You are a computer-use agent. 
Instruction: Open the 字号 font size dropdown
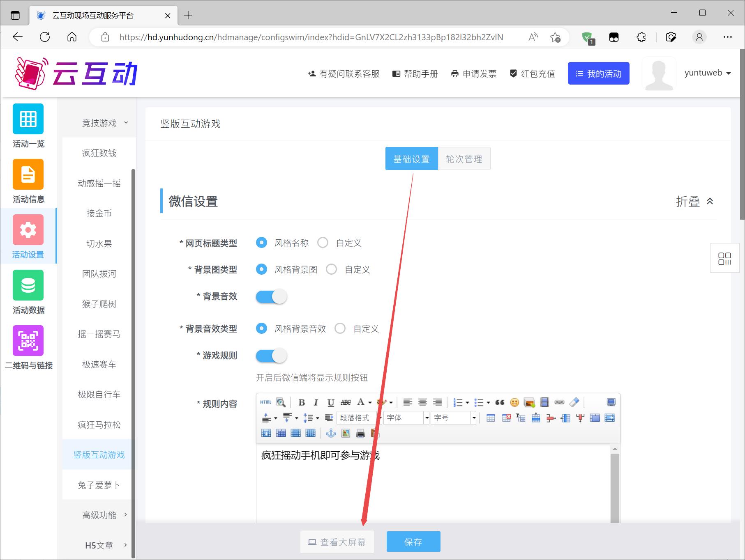tap(454, 418)
